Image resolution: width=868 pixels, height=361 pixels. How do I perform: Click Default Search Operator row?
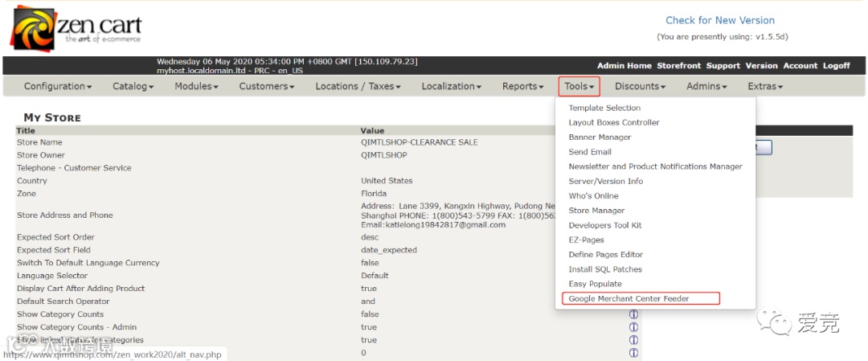point(63,302)
